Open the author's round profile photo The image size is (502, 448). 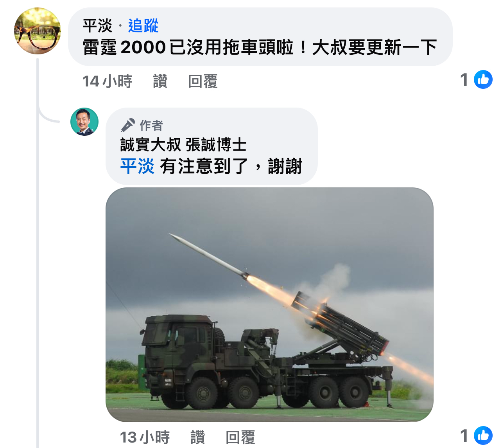[x=84, y=122]
